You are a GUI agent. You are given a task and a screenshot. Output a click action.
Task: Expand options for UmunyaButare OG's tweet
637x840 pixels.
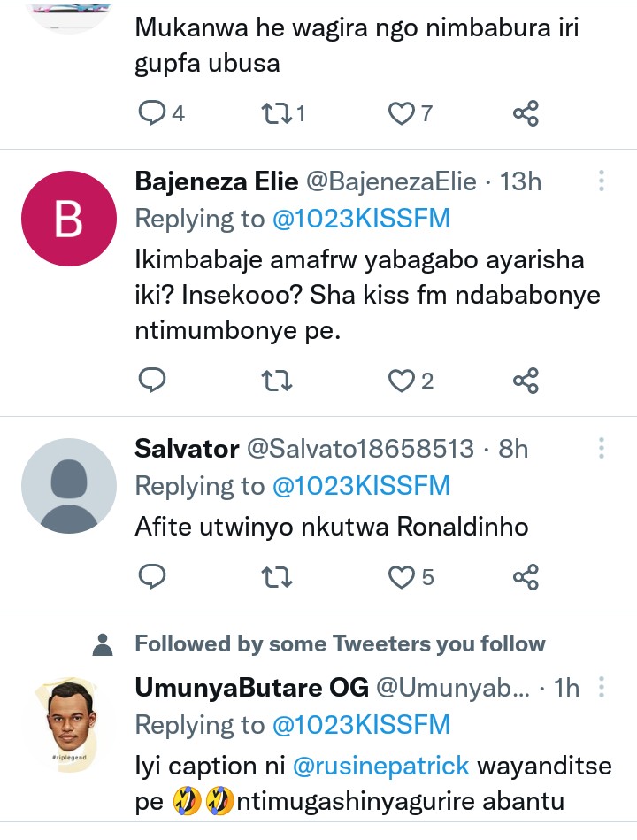point(602,687)
